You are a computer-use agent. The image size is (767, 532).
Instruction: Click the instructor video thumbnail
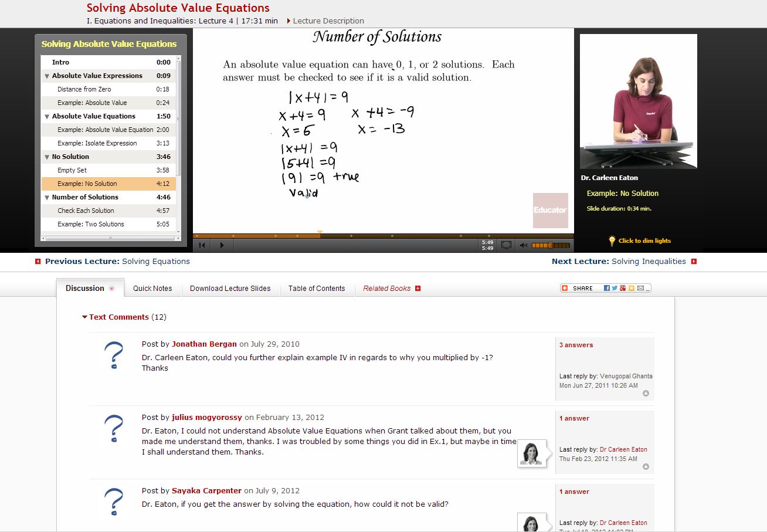click(639, 101)
